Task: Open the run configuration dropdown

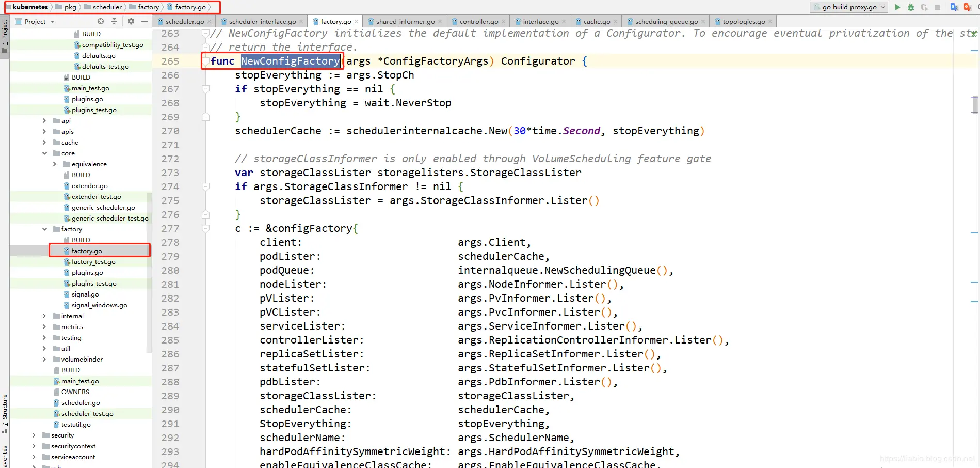Action: (849, 7)
